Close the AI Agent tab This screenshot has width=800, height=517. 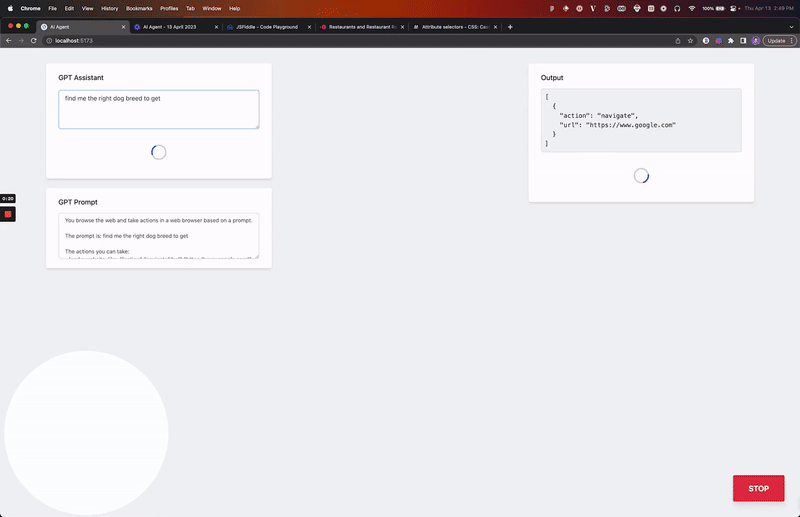(x=123, y=27)
